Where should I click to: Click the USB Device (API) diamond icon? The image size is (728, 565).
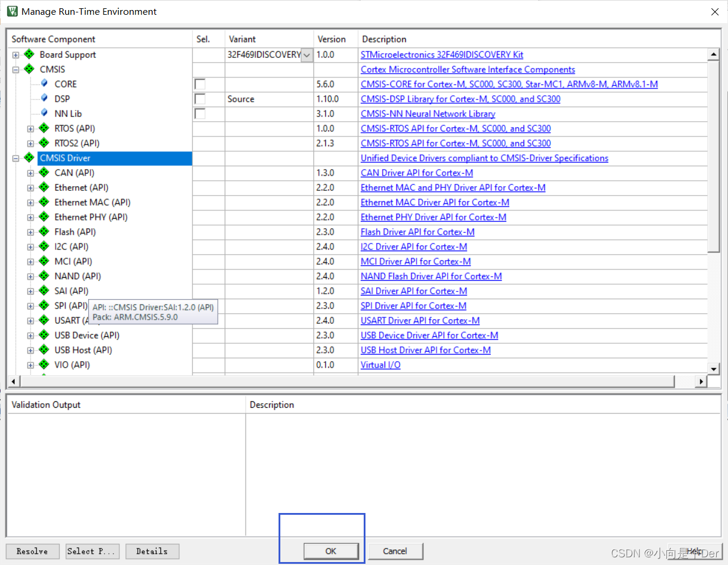point(44,335)
